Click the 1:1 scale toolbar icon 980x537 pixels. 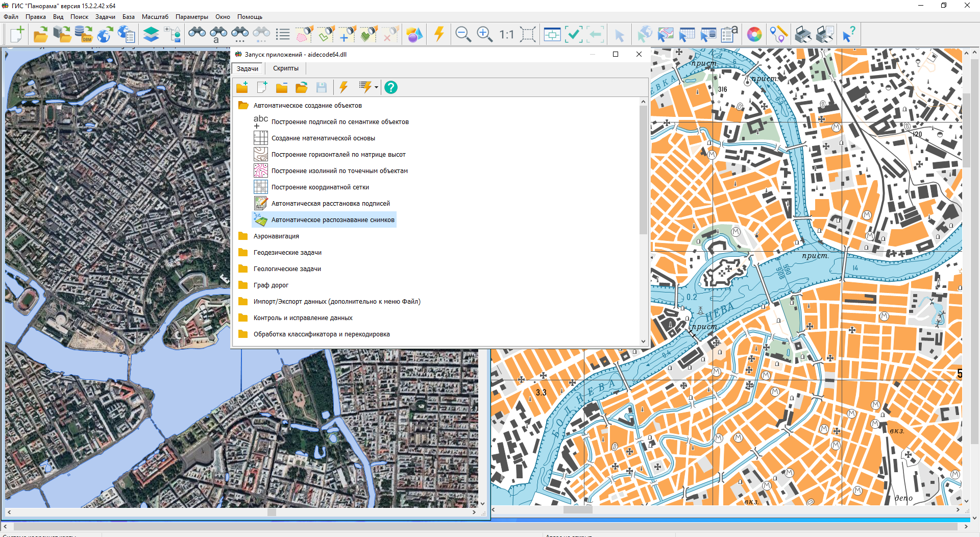(x=506, y=35)
